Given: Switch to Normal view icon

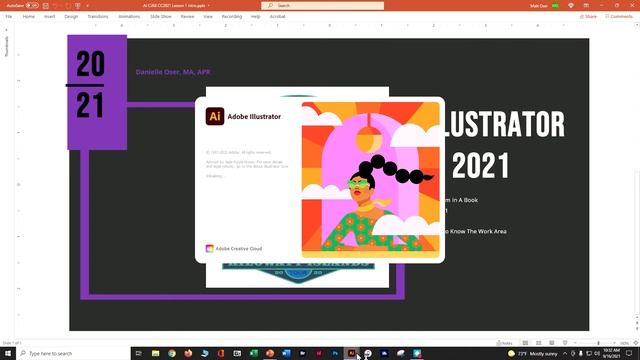Looking at the screenshot, I should tap(525, 343).
